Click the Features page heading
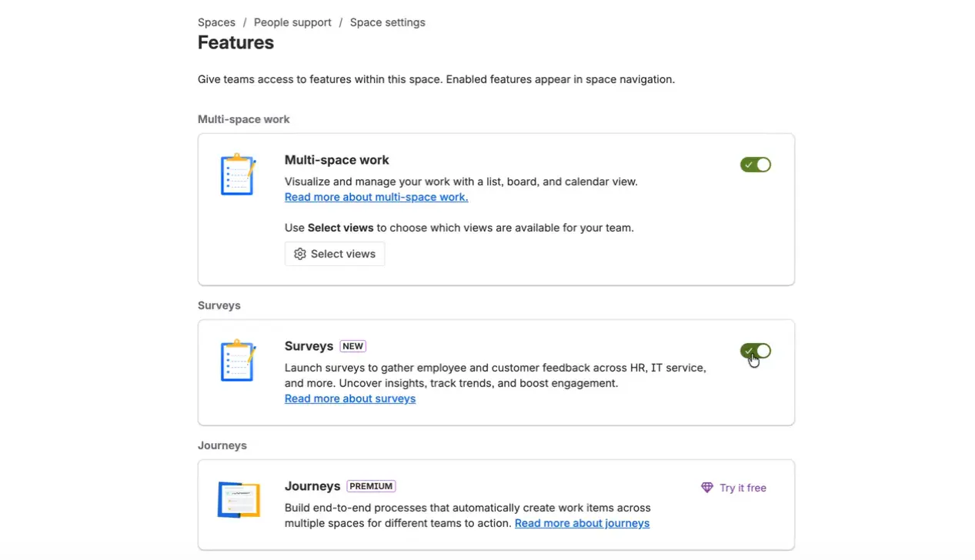Screen dimensions: 975x560 coord(235,42)
